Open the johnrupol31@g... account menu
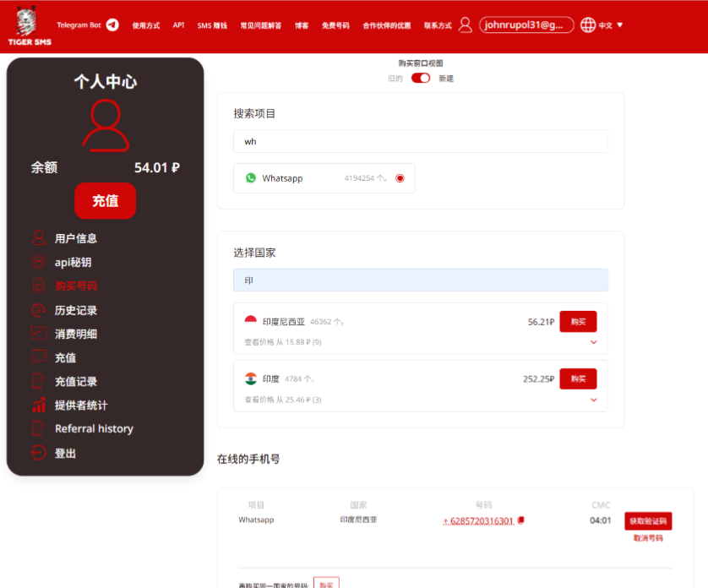708x588 pixels. click(526, 24)
